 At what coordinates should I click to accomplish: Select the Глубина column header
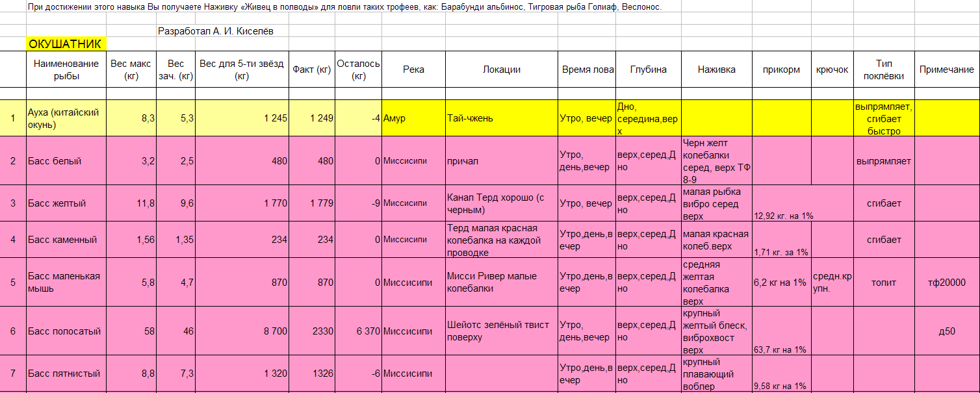(648, 70)
